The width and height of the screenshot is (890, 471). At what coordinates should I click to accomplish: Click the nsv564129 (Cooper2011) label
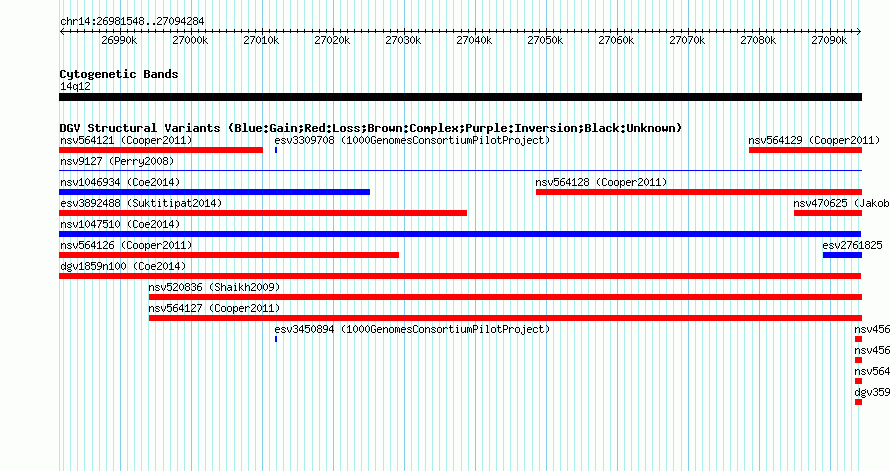tap(814, 140)
